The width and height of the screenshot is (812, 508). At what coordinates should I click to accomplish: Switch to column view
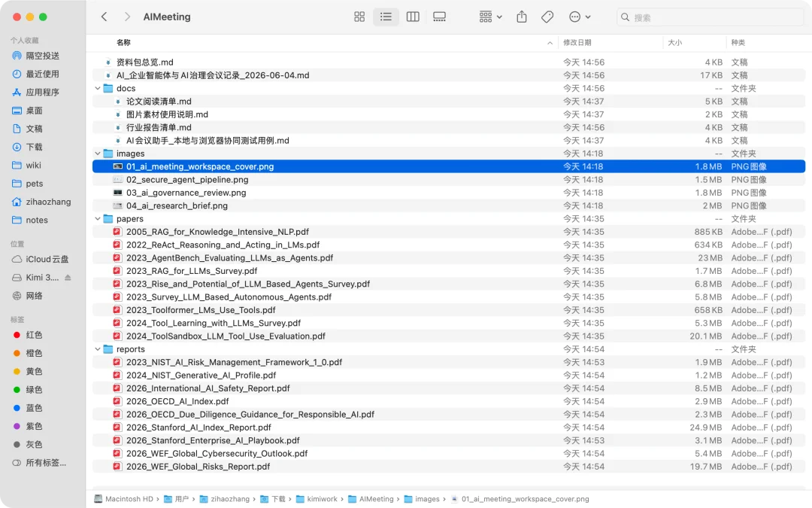point(413,17)
